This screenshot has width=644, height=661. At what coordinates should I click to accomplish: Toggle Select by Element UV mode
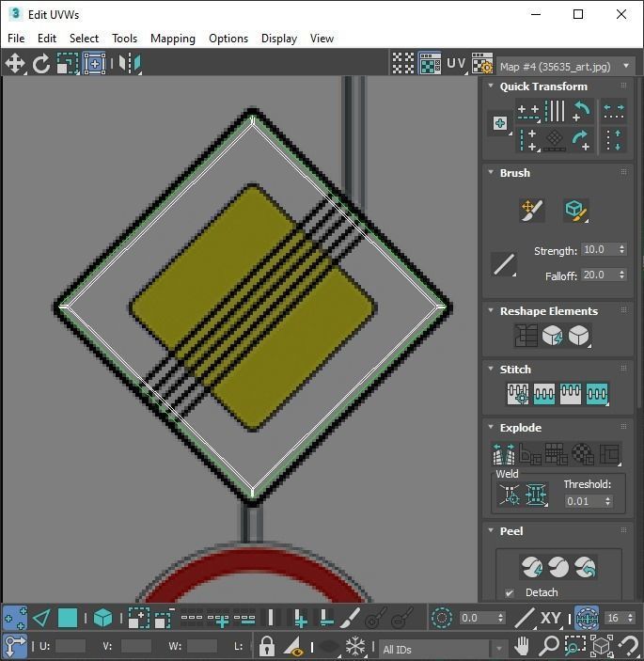click(x=102, y=619)
